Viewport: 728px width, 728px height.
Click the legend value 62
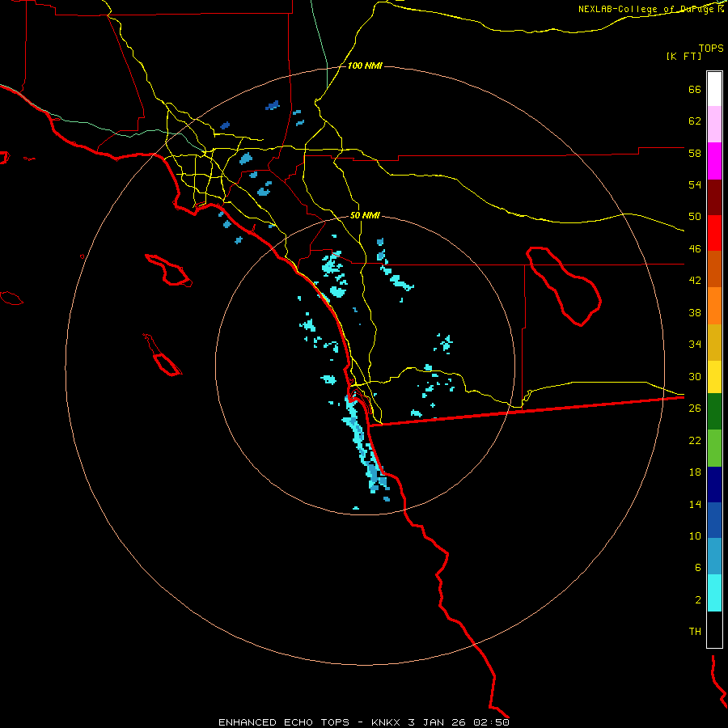point(695,121)
